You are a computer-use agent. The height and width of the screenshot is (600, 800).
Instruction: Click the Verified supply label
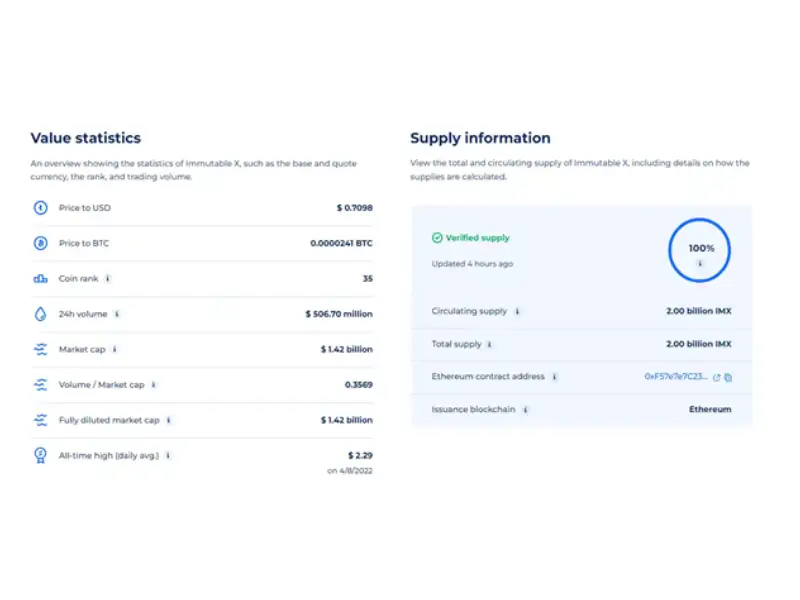tap(477, 237)
